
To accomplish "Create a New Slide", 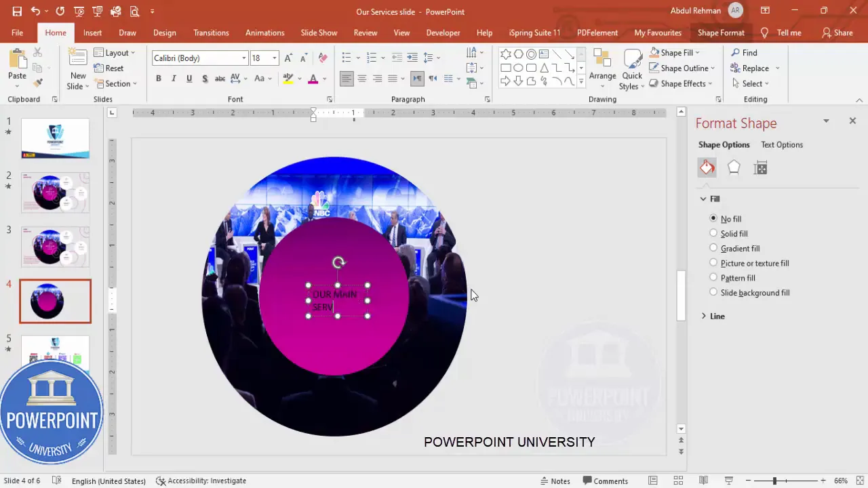I will (77, 69).
